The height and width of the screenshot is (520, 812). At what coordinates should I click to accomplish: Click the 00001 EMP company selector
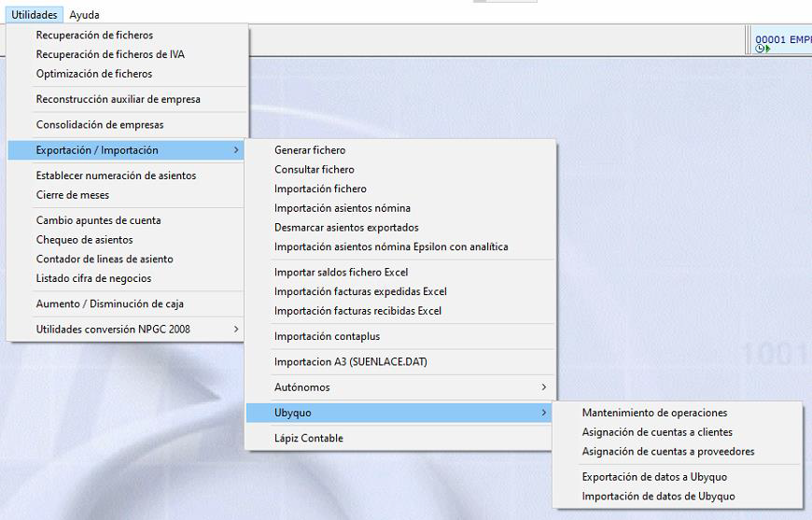[x=782, y=39]
